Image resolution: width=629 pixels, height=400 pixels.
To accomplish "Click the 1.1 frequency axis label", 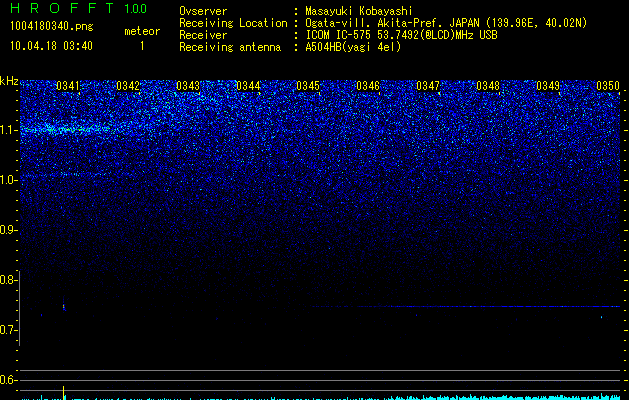I will [x=9, y=130].
